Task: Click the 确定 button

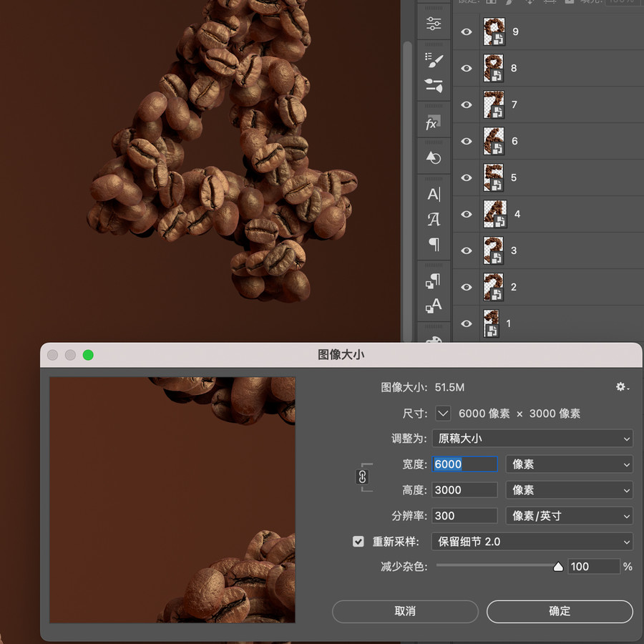Action: (x=560, y=611)
